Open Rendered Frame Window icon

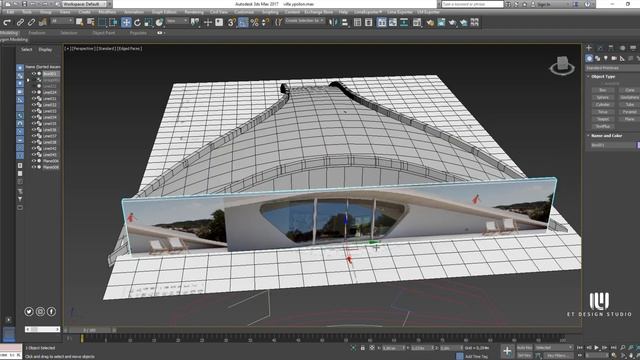441,22
